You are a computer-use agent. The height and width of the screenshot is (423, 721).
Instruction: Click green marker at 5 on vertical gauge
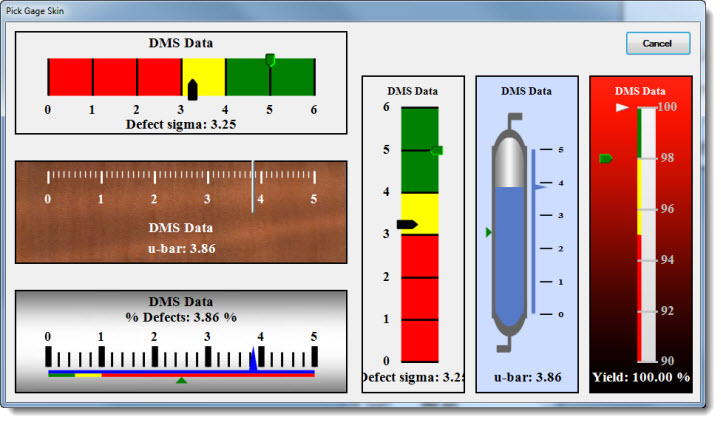(436, 150)
